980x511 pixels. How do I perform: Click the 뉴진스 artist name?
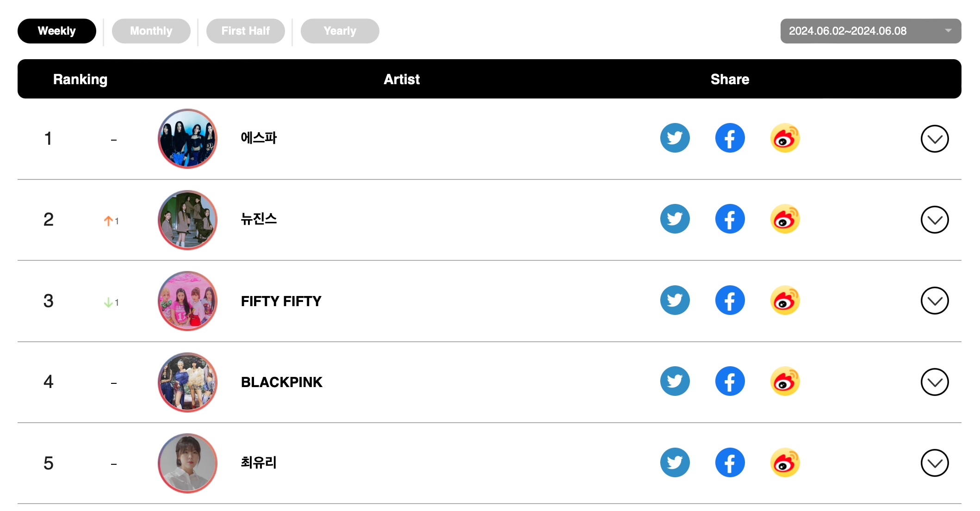point(259,219)
